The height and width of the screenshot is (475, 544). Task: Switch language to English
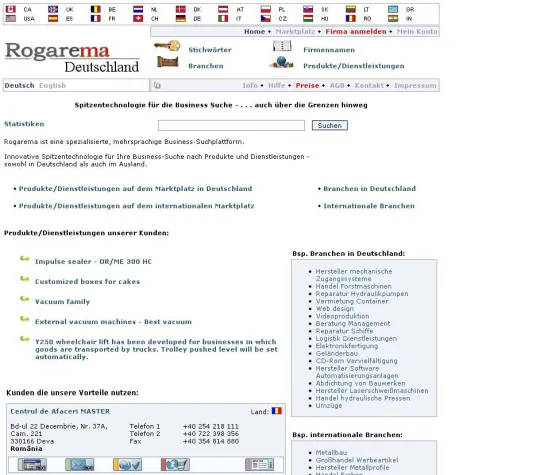[x=52, y=85]
